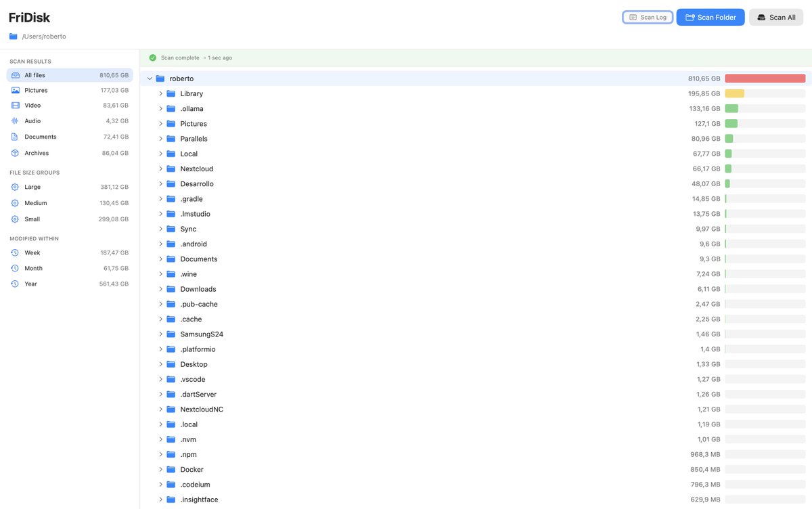Click the 796,3 MB size of .codeium
812x509 pixels.
pyautogui.click(x=705, y=485)
